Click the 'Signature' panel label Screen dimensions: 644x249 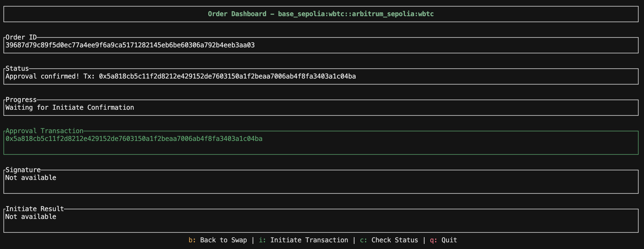click(23, 170)
